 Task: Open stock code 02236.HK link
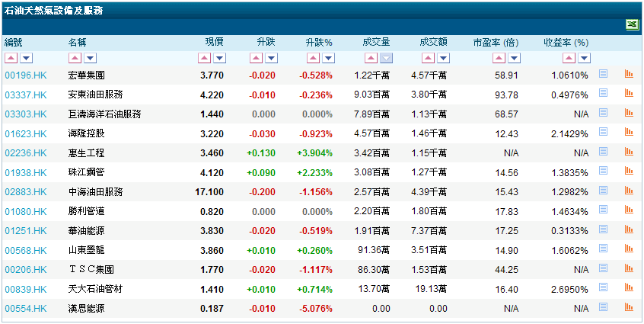tap(26, 153)
